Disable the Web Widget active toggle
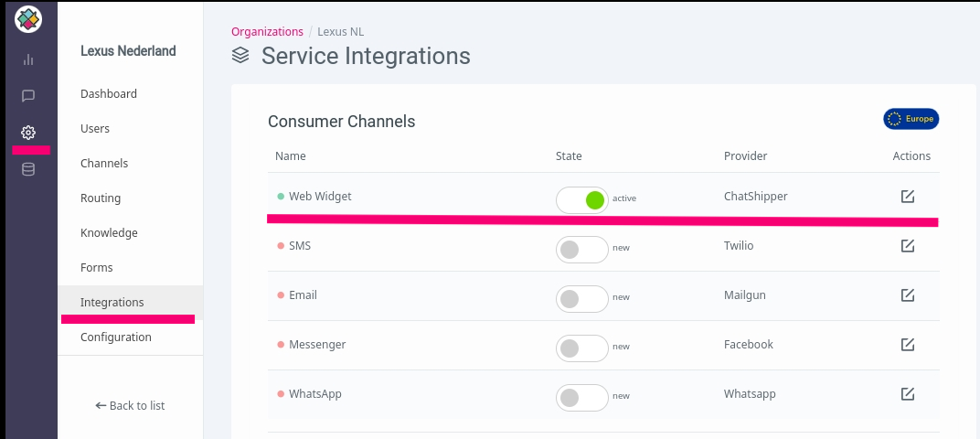This screenshot has height=439, width=980. 581,200
